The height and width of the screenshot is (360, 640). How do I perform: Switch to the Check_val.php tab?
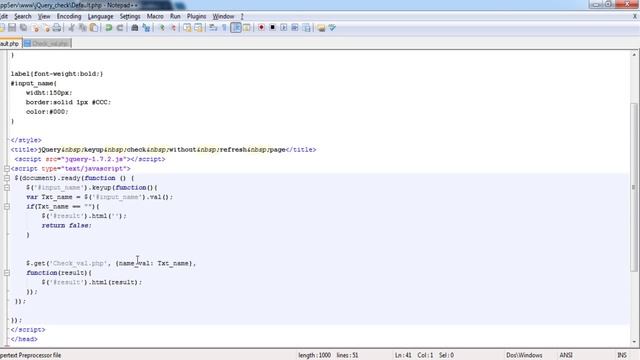coord(47,43)
